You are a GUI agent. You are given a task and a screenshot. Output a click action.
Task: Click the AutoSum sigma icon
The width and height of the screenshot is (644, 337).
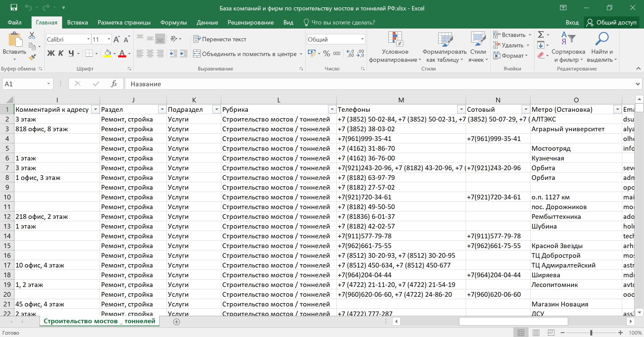point(541,35)
